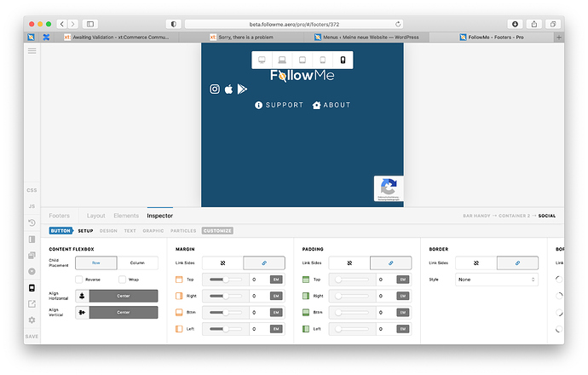Open the TEXT sub-tab
The height and width of the screenshot is (375, 588).
point(130,231)
